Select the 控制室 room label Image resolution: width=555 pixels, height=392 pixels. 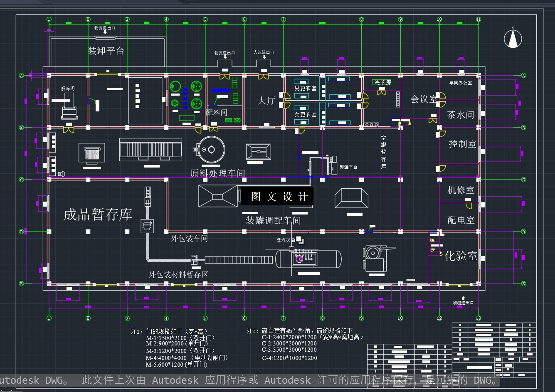pos(463,144)
